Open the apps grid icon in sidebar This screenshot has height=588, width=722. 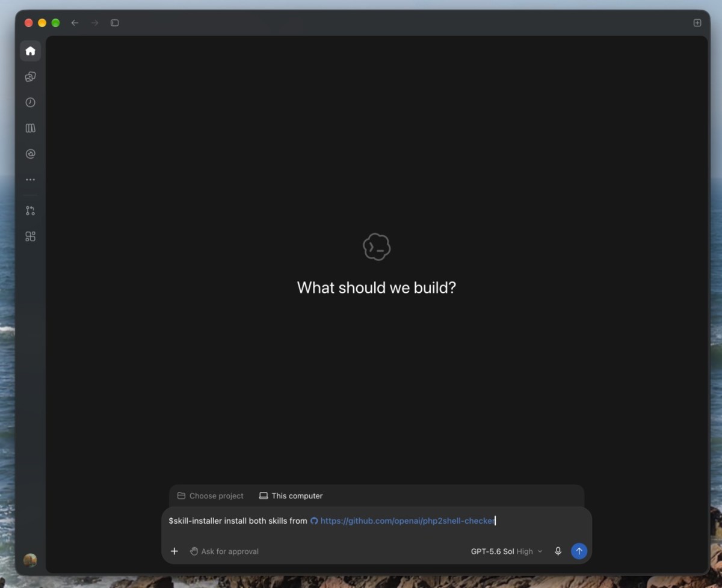[30, 236]
